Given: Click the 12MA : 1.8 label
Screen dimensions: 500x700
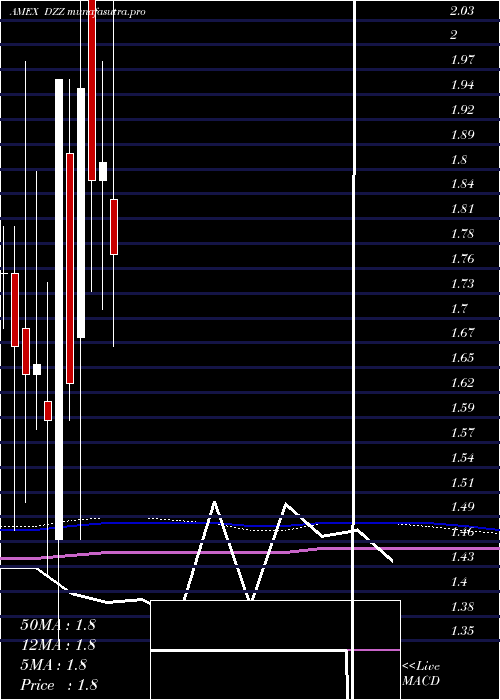Looking at the screenshot, I should pos(58,645).
